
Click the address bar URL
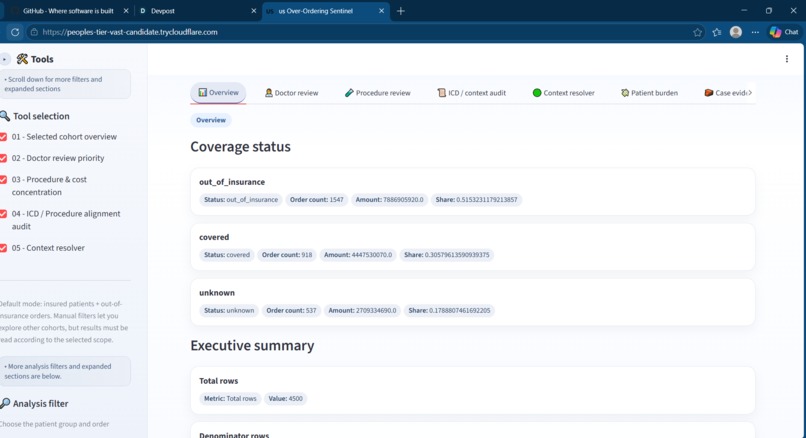tap(130, 32)
